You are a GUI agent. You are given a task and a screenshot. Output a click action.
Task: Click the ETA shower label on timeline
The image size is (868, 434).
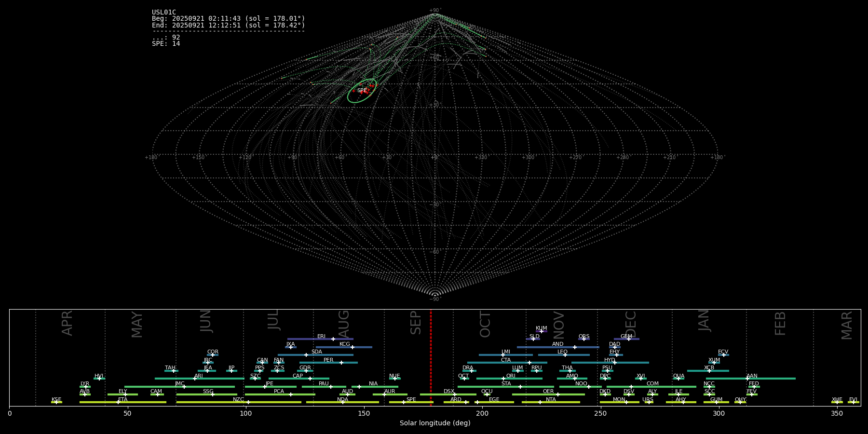(123, 400)
